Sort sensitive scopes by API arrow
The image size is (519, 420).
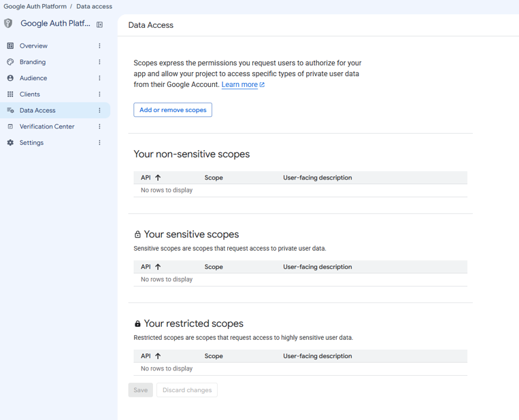[x=158, y=267]
